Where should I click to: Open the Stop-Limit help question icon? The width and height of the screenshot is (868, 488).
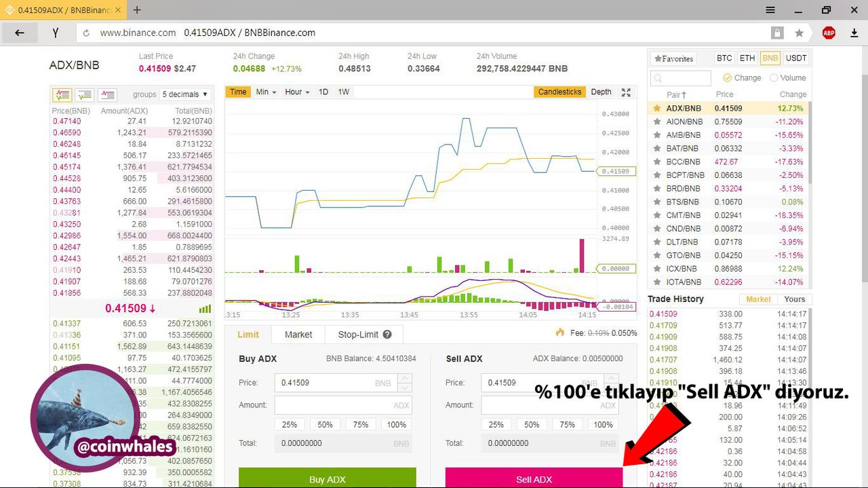point(387,335)
